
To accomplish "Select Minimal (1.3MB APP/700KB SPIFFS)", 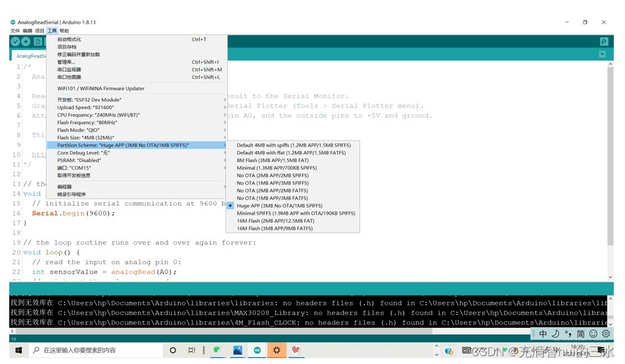I will 293,168.
